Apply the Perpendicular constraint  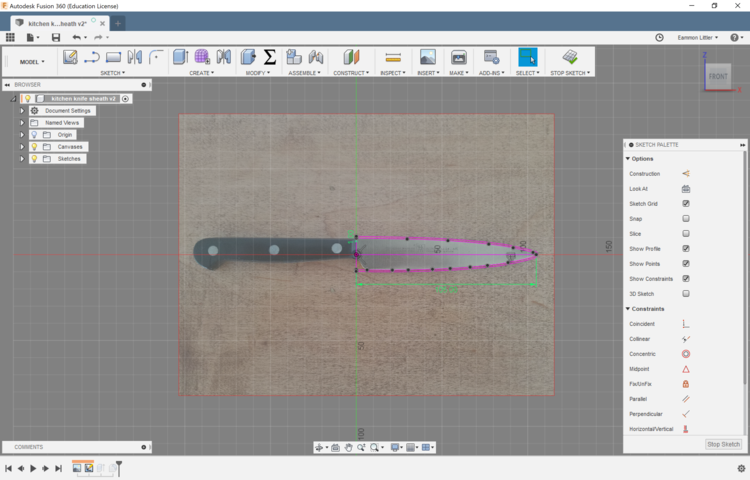click(686, 414)
